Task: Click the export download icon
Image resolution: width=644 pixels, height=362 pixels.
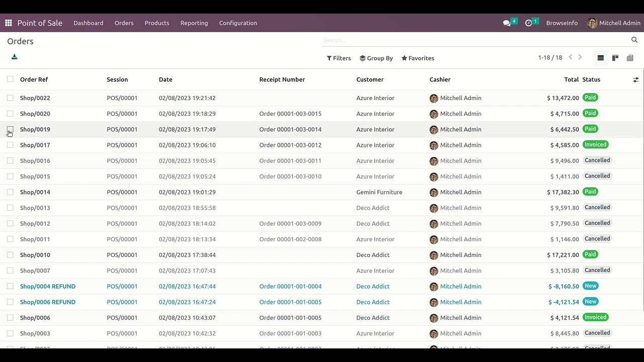Action: coord(15,57)
